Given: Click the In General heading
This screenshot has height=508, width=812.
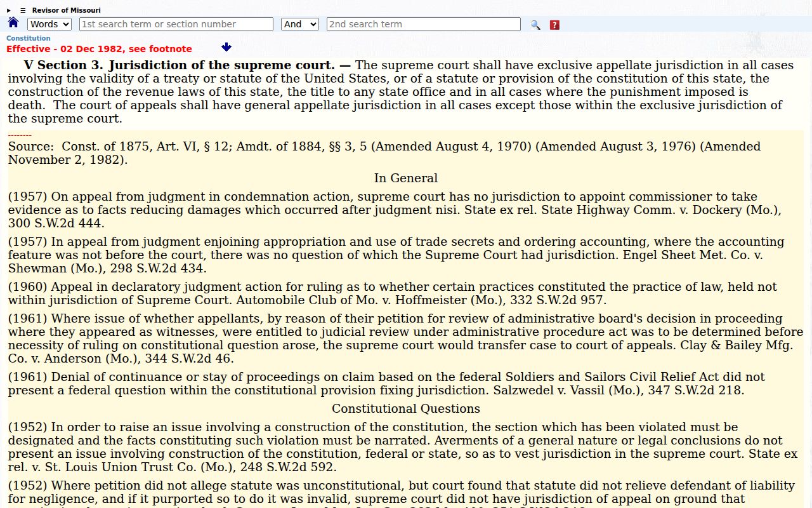Looking at the screenshot, I should click(x=406, y=178).
